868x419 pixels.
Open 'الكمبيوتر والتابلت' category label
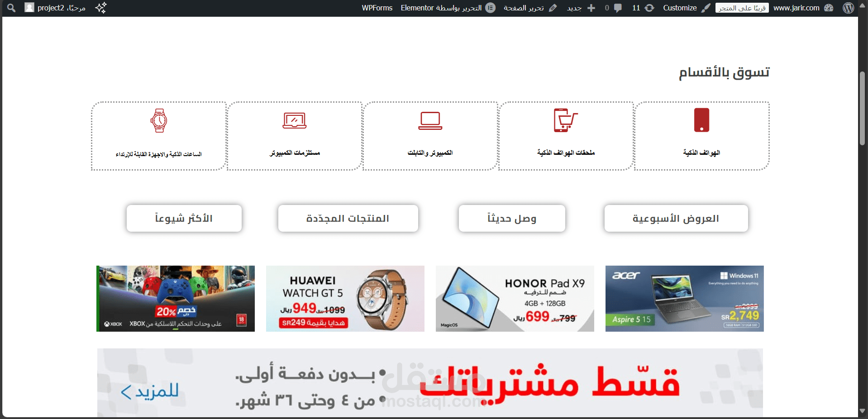(x=430, y=153)
